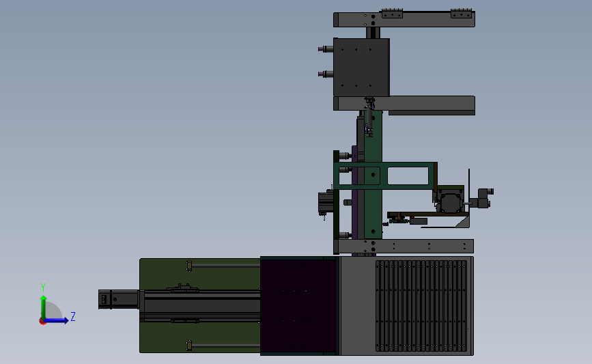This screenshot has height=364, width=592.
Task: Click the green Y axis arrow of the triad
Action: pyautogui.click(x=44, y=307)
